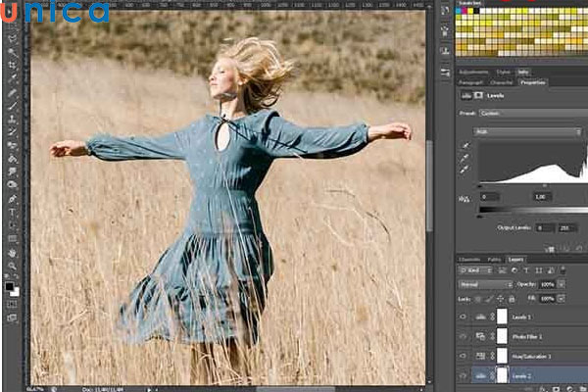
Task: Select the Eyedropper tool in the toolbar
Action: (x=13, y=78)
